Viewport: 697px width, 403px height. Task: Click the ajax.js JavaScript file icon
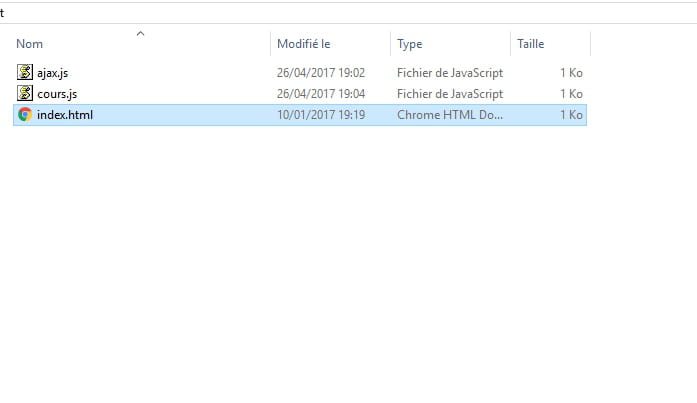[25, 72]
